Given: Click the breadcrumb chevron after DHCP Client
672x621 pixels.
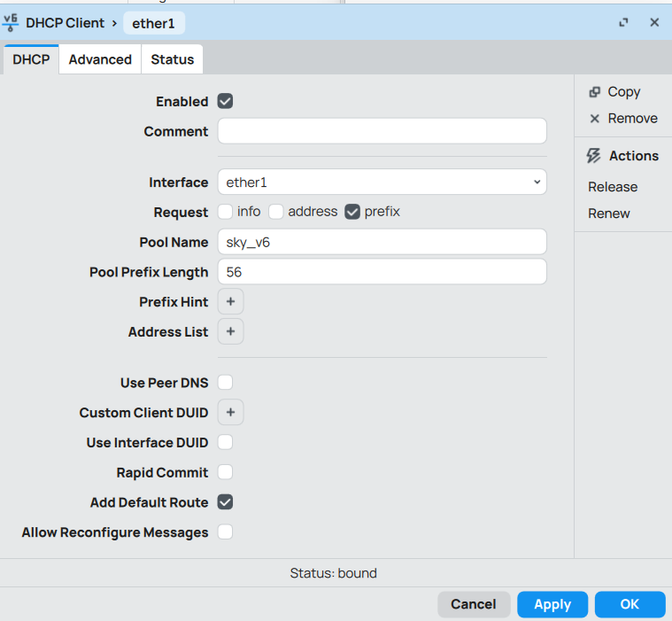Looking at the screenshot, I should (114, 23).
